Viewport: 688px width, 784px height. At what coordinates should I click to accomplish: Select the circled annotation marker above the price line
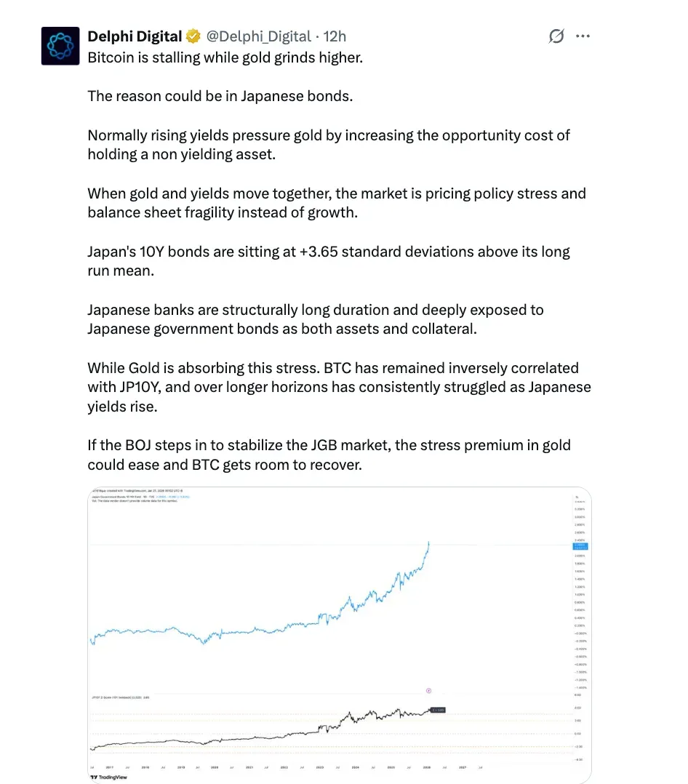point(430,689)
